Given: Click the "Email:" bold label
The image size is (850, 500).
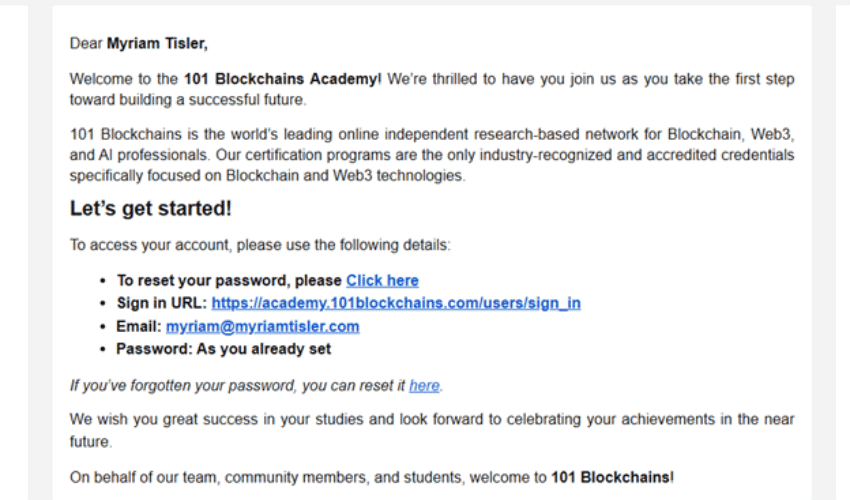Looking at the screenshot, I should click(139, 327).
